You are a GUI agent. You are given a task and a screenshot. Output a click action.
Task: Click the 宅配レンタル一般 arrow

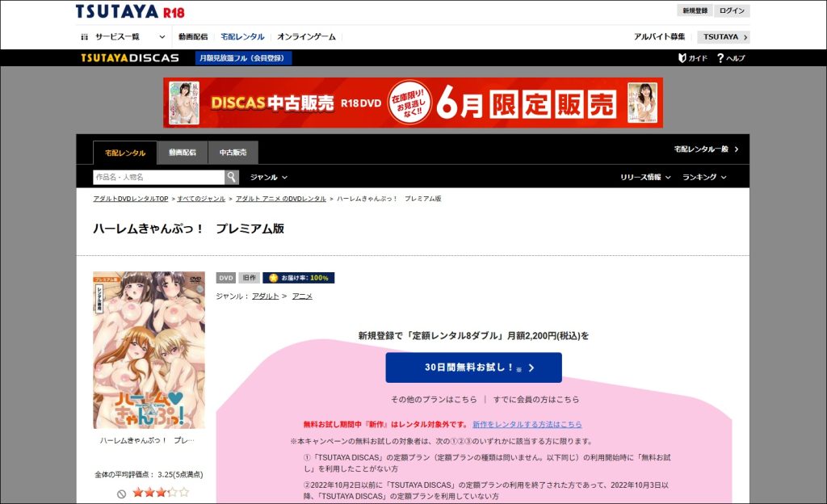736,149
